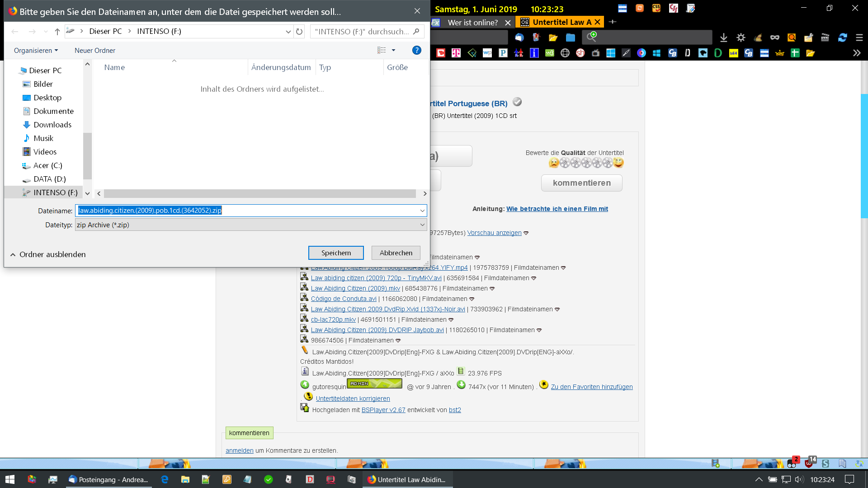This screenshot has width=868, height=488.
Task: Open Vorschau anzeigen link
Action: (x=494, y=233)
